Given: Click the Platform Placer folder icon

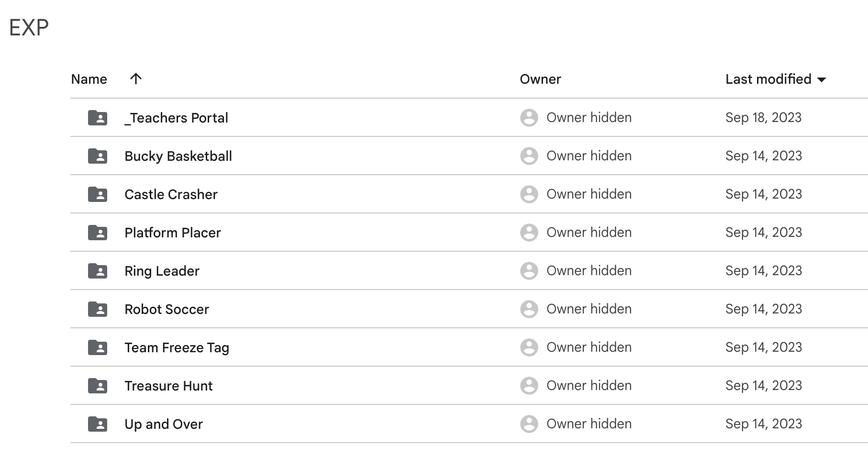Looking at the screenshot, I should point(97,233).
